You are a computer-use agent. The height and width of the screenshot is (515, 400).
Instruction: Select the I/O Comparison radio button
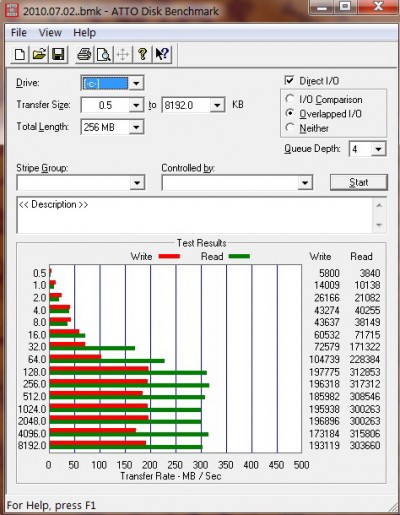(x=290, y=99)
